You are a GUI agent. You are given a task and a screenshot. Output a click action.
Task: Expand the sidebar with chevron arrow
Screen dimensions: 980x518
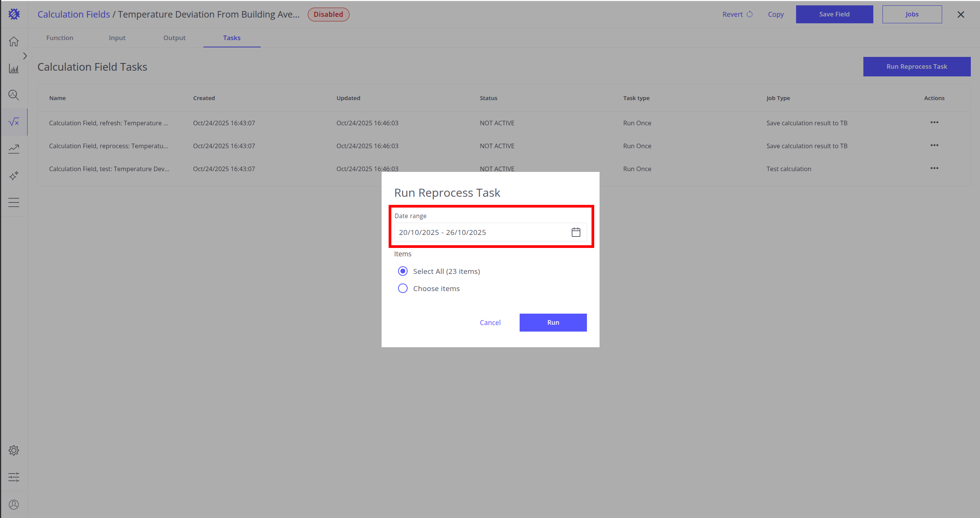tap(25, 56)
